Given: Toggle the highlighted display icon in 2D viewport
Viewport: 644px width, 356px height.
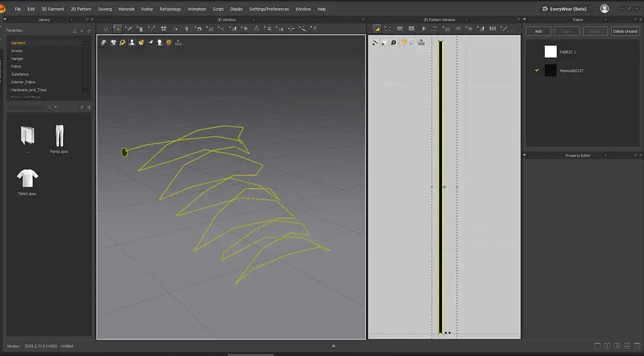Looking at the screenshot, I should (x=403, y=43).
